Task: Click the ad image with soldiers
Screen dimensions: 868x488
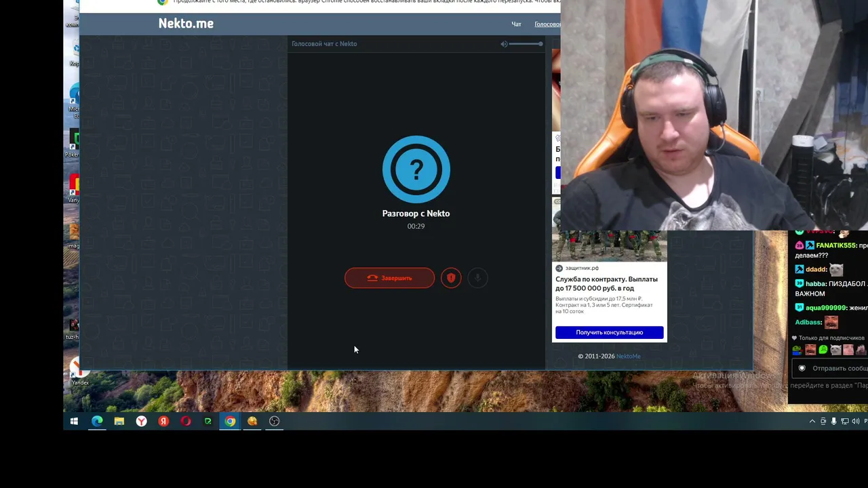Action: pos(609,245)
